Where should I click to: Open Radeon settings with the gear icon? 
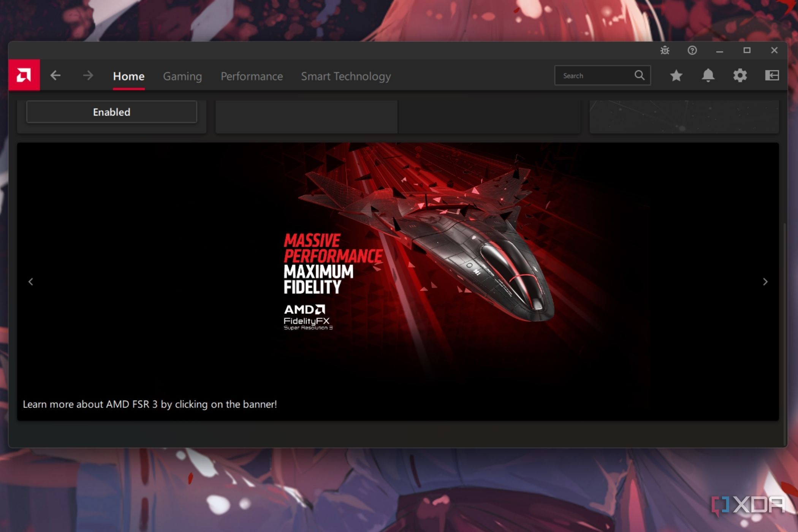click(x=740, y=75)
